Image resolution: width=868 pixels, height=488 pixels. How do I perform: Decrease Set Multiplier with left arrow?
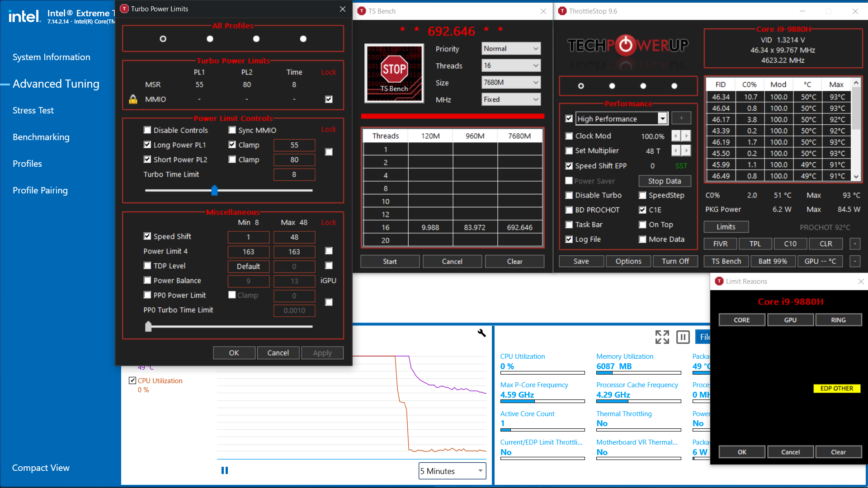(676, 150)
